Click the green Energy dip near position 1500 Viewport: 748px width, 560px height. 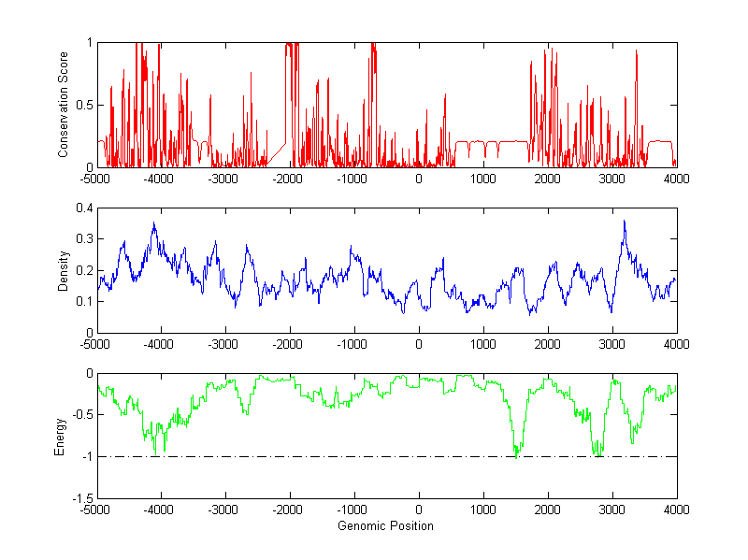[x=516, y=455]
